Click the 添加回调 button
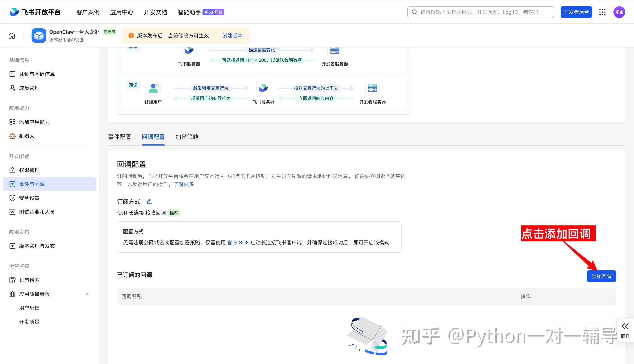 click(601, 276)
